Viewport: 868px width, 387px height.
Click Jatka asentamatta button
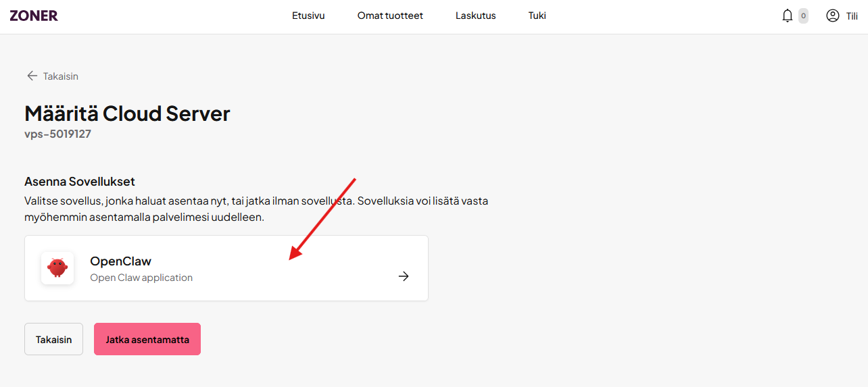[147, 339]
